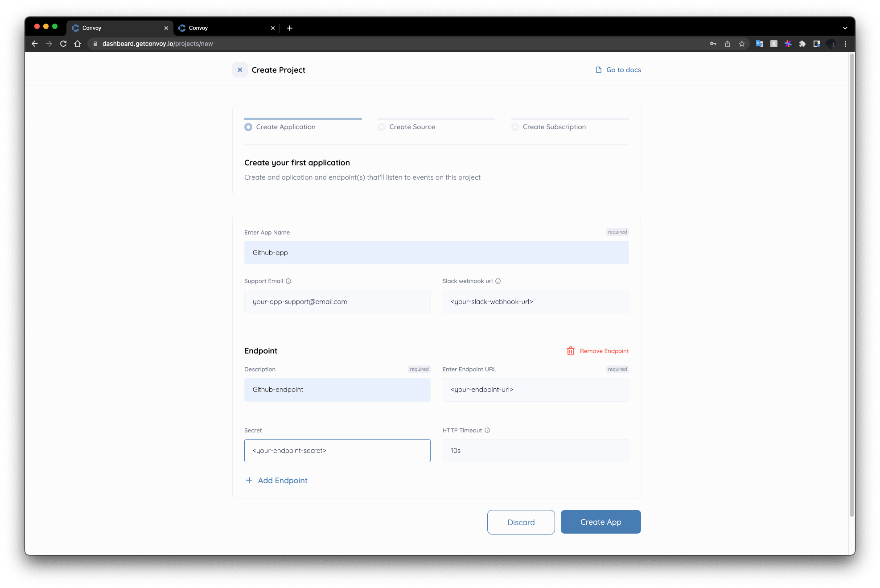Go forward in browser history
This screenshot has height=588, width=880.
(49, 44)
